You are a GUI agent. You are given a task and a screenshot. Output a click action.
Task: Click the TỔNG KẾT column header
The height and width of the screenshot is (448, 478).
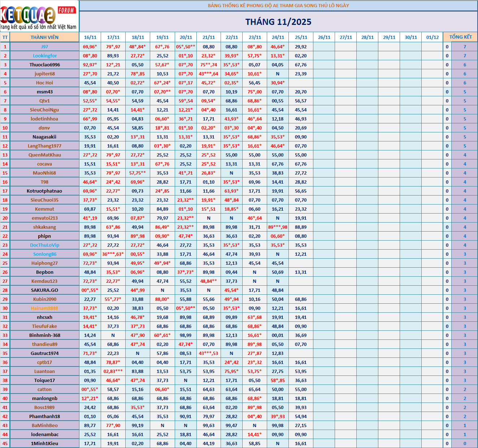tap(460, 37)
